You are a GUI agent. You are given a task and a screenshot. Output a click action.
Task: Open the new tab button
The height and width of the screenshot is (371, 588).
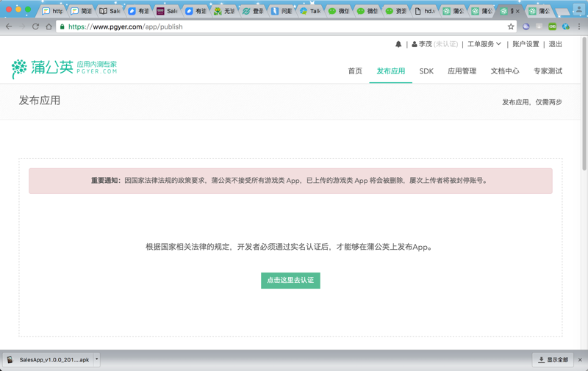click(562, 12)
